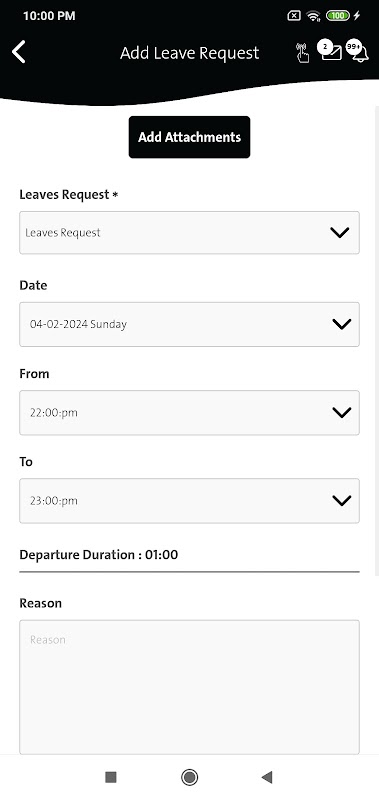Tap the Wi-Fi status bar icon

(x=313, y=16)
